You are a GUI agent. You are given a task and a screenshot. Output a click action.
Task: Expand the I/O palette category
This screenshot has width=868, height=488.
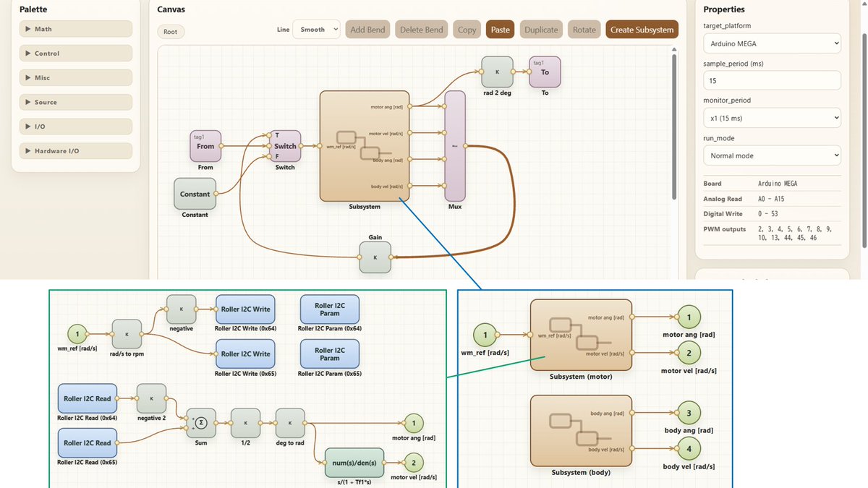(77, 127)
